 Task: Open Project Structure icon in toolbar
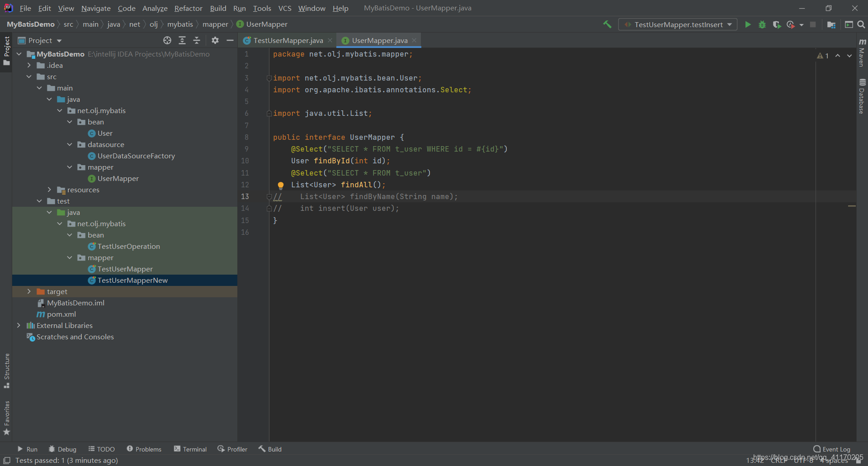tap(831, 24)
